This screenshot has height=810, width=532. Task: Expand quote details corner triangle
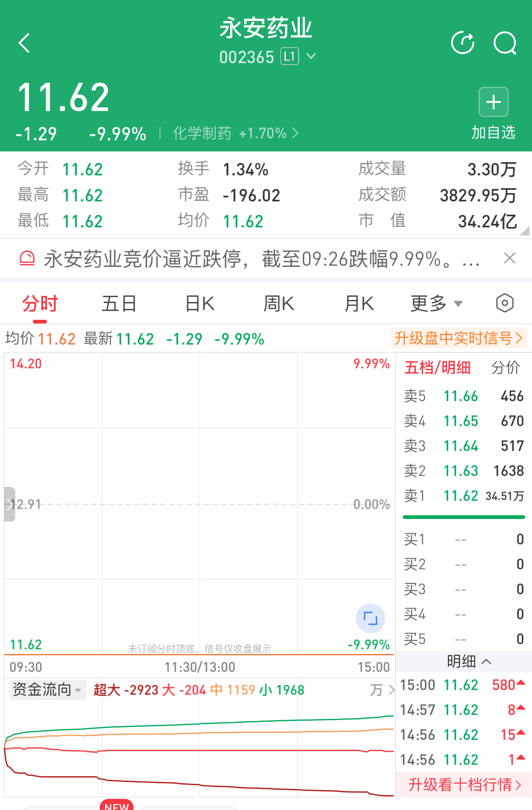pyautogui.click(x=525, y=231)
